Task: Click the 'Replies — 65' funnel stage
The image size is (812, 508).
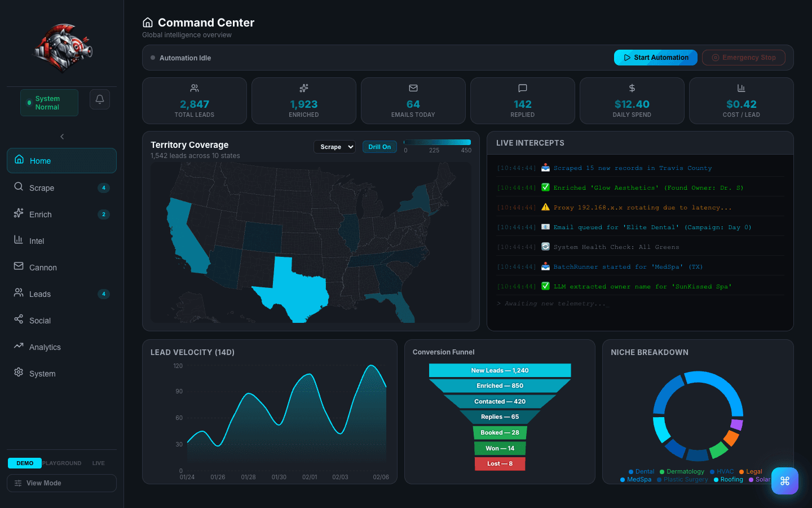Action: pos(500,417)
